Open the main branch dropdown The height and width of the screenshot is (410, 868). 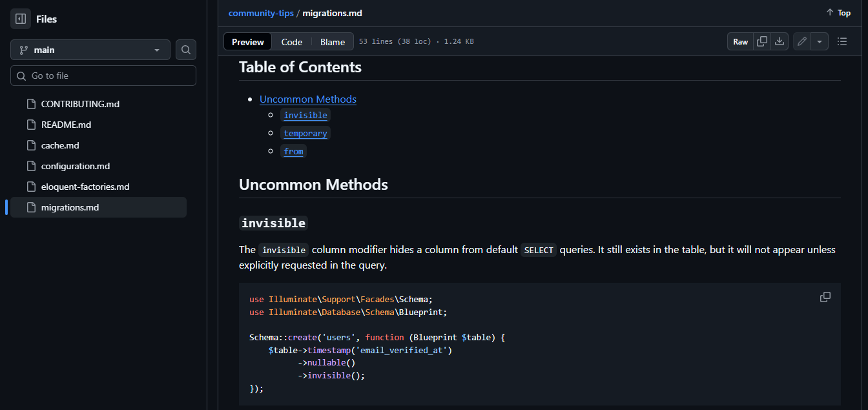90,50
